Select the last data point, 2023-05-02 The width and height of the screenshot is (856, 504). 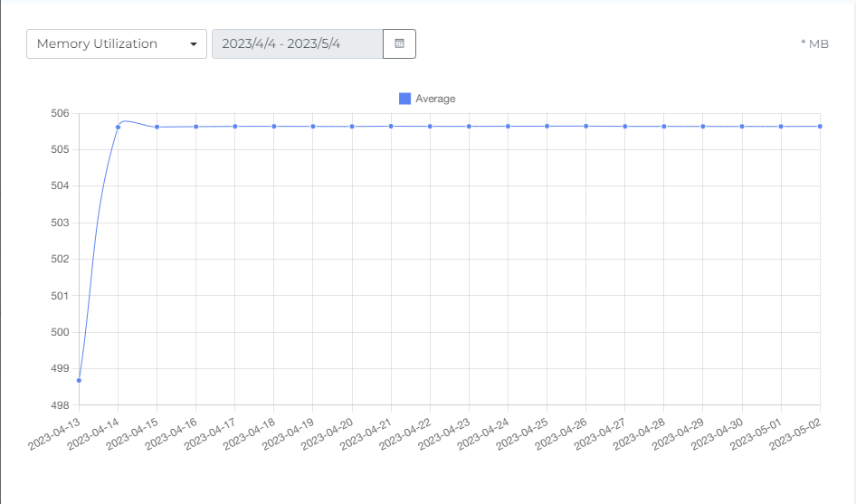820,126
